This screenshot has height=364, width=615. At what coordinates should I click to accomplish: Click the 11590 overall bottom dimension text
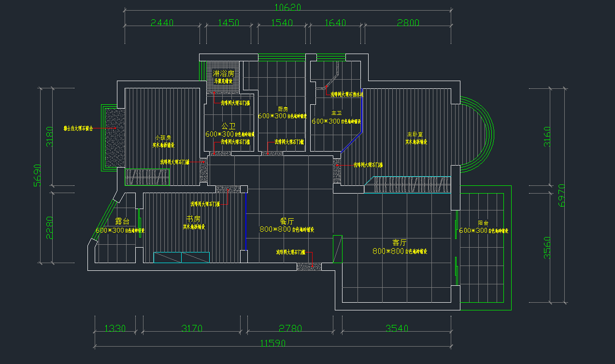pyautogui.click(x=273, y=344)
